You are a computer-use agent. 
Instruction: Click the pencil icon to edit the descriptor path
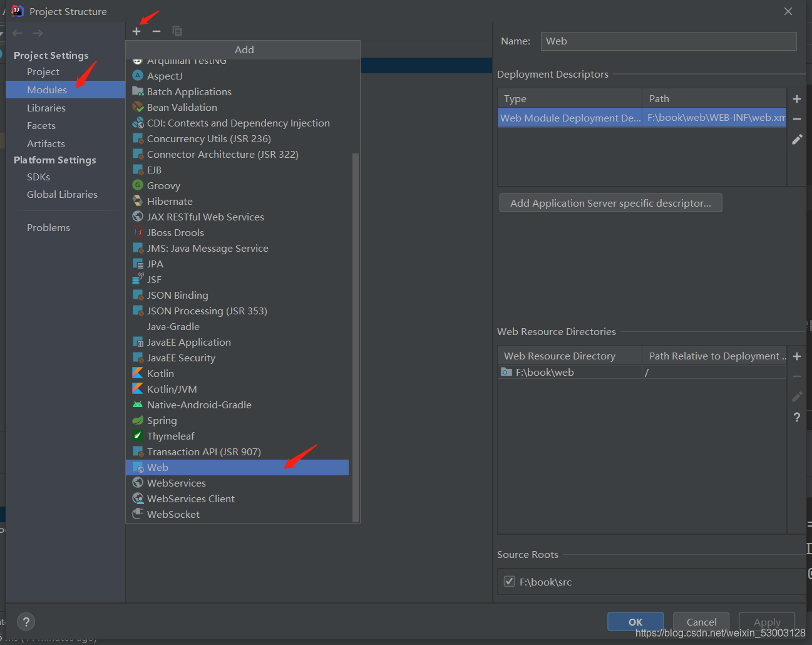[x=796, y=139]
